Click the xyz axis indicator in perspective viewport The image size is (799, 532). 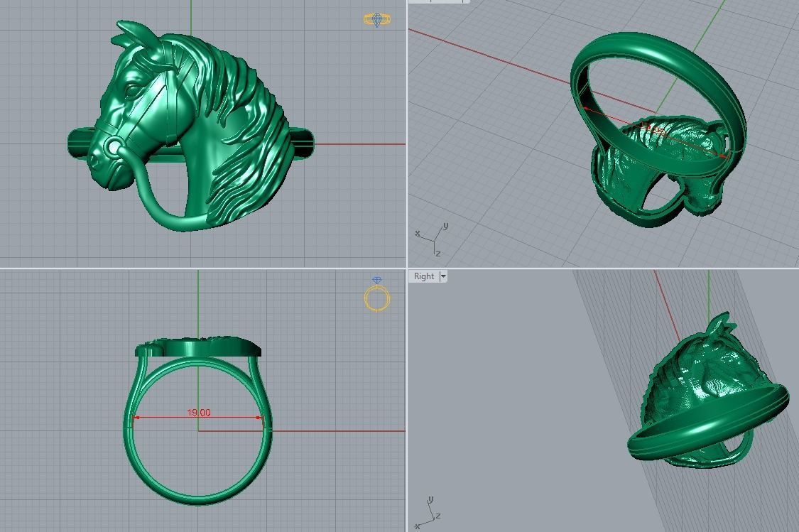(432, 239)
